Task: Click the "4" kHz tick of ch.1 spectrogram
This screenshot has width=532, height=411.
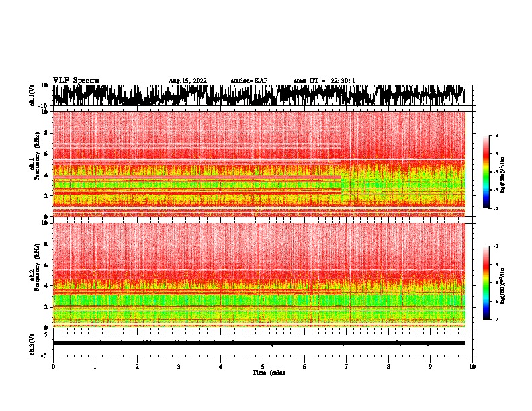Action: coord(46,175)
